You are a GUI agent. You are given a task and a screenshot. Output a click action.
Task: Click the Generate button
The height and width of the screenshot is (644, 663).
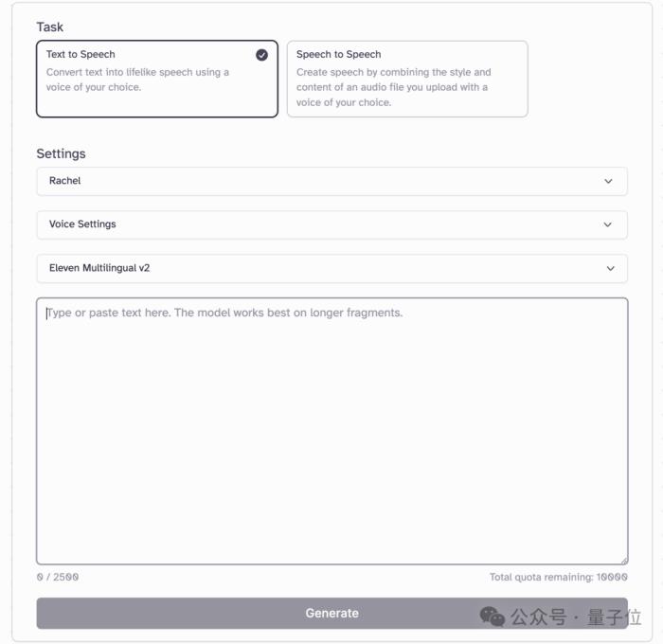point(331,613)
